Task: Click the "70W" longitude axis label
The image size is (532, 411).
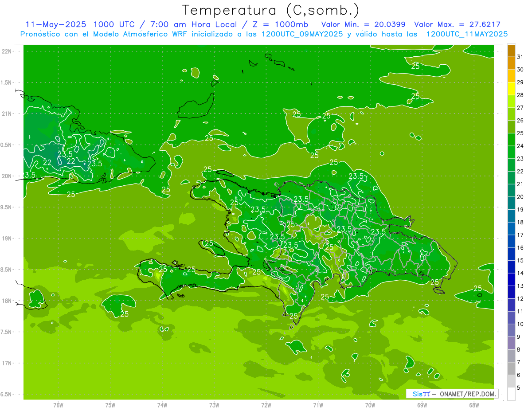Action: point(370,405)
